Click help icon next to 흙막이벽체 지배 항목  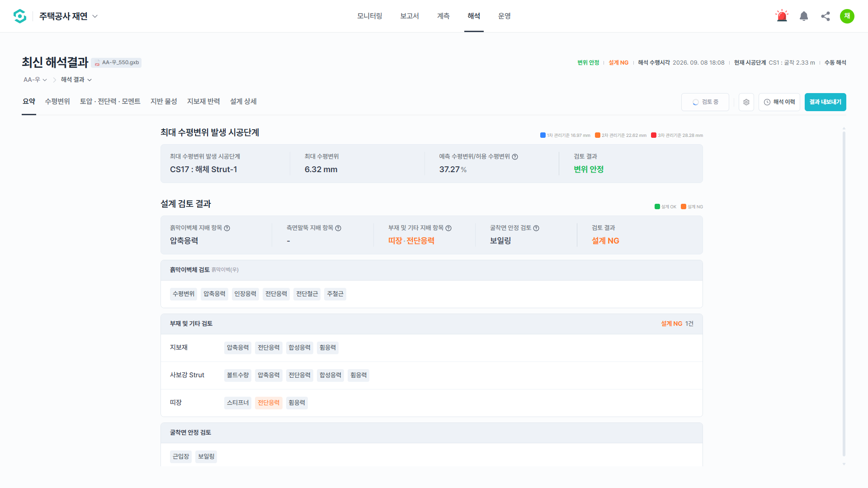tap(227, 228)
